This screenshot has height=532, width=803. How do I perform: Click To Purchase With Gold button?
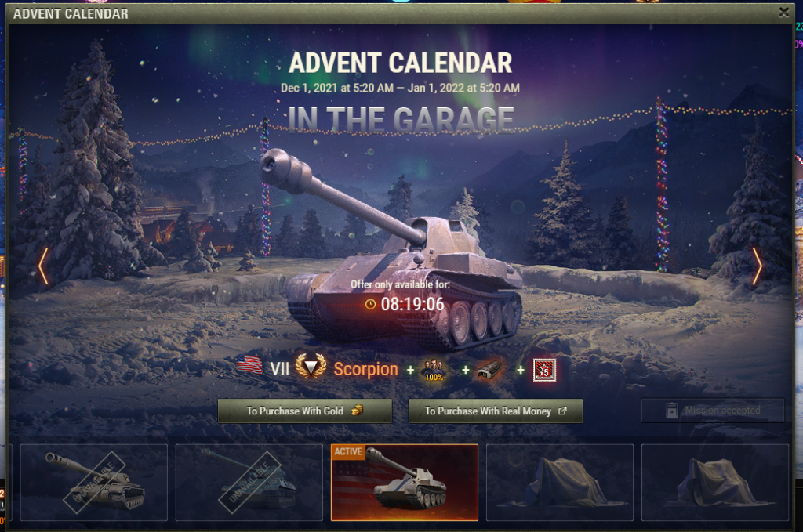305,411
